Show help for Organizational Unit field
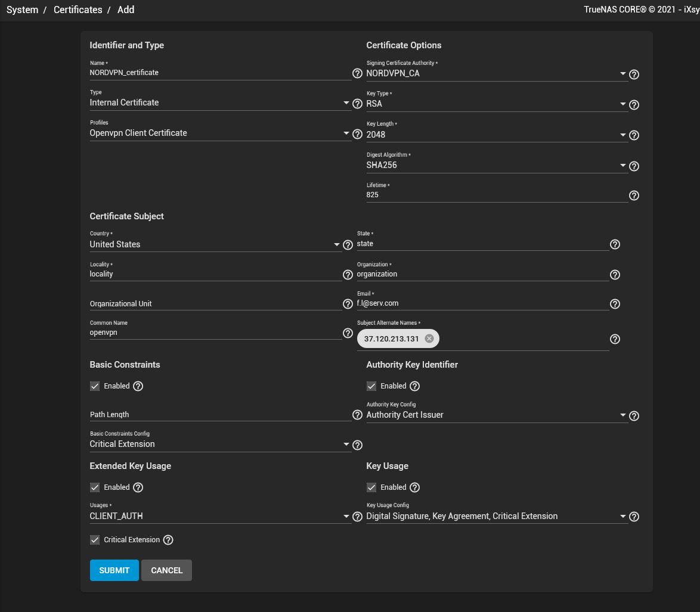The height and width of the screenshot is (612, 700). click(x=348, y=304)
